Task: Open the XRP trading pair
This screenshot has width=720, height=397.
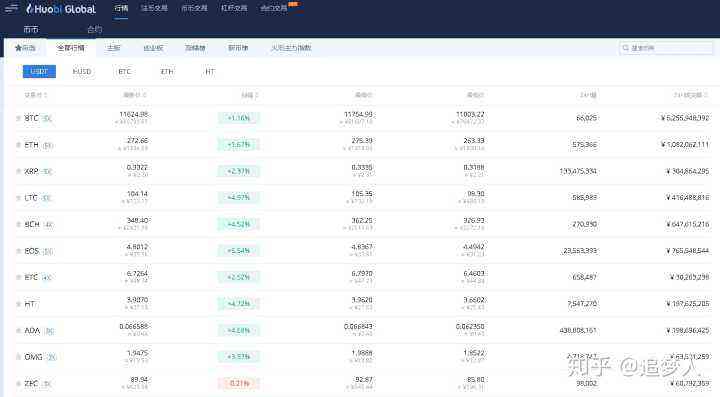Action: (x=31, y=171)
